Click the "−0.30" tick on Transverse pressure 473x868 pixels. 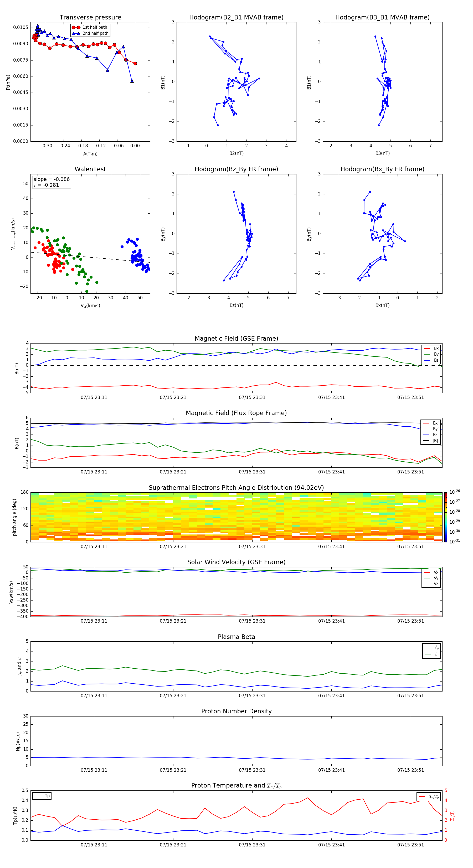pos(46,146)
